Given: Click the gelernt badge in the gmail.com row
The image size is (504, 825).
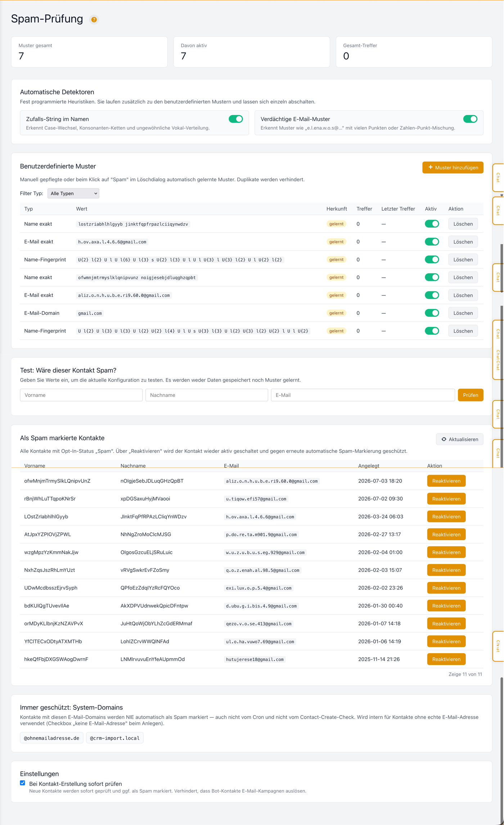Looking at the screenshot, I should [336, 313].
